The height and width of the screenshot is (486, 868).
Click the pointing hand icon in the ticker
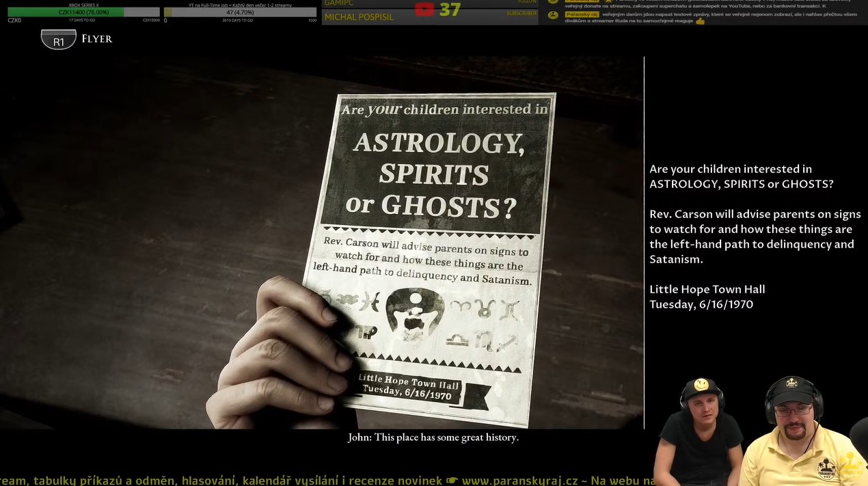[452, 481]
